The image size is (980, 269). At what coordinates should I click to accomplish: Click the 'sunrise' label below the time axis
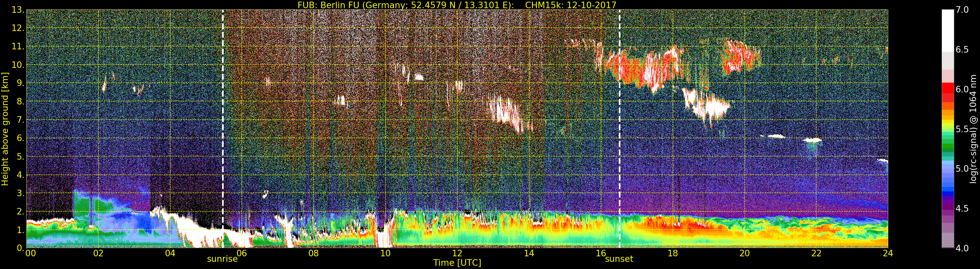222,259
